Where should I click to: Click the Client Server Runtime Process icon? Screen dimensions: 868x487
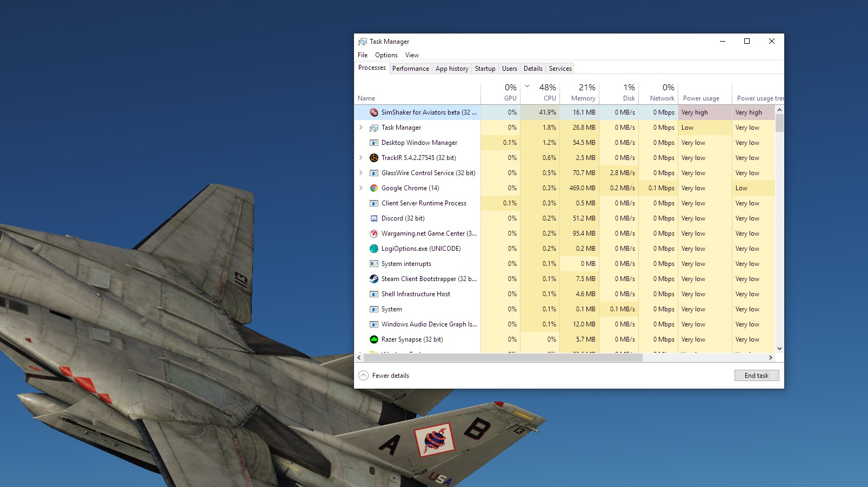[x=373, y=203]
